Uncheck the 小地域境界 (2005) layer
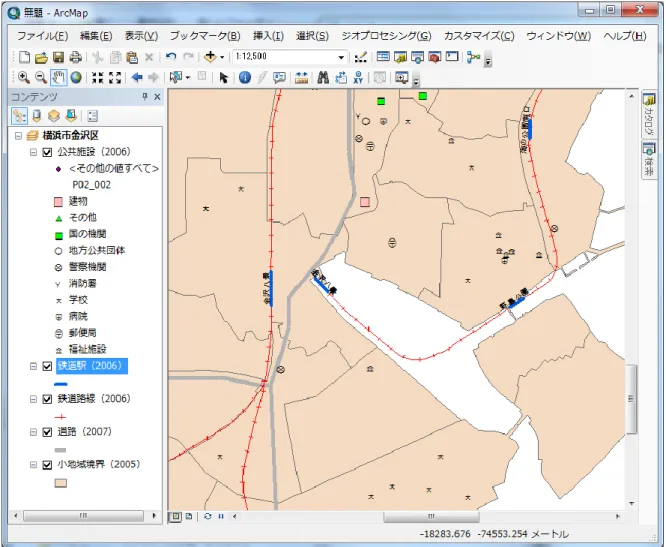This screenshot has width=666, height=547. pyautogui.click(x=47, y=465)
